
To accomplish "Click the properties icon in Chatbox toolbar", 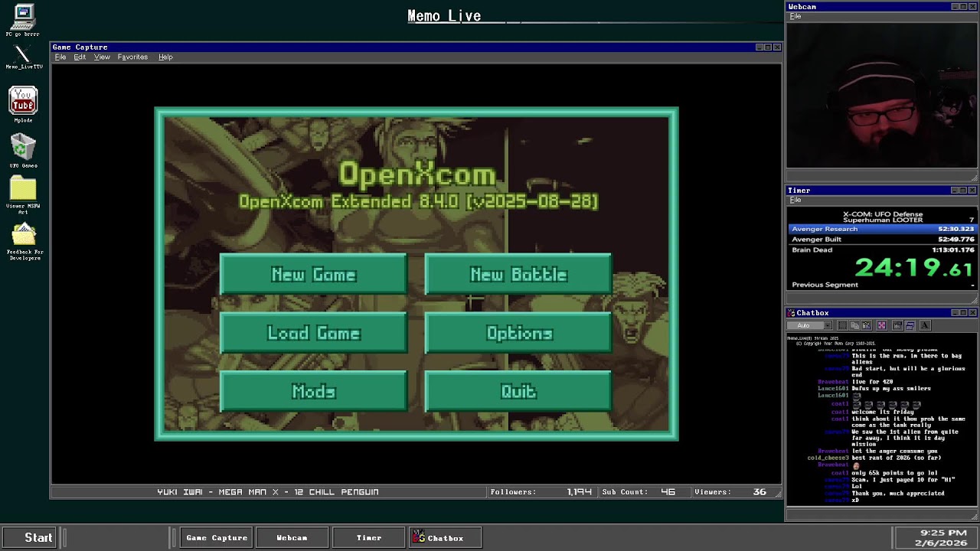I will 897,325.
